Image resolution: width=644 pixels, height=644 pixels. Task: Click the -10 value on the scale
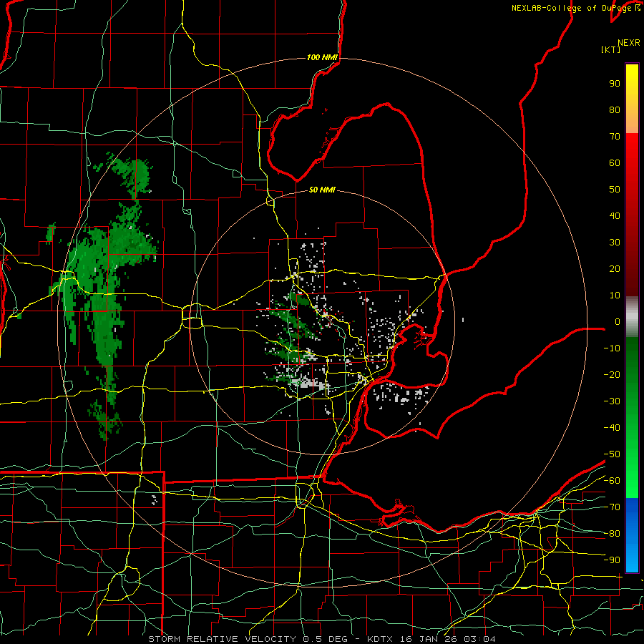pyautogui.click(x=612, y=348)
